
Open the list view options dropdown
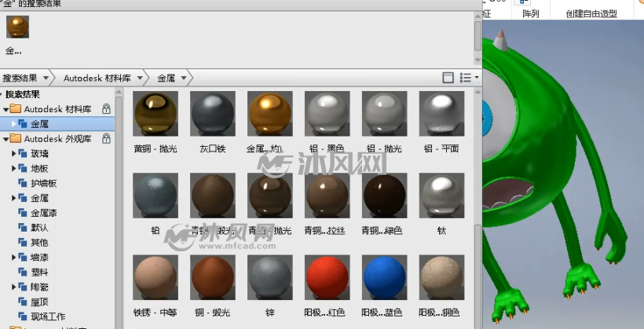469,77
